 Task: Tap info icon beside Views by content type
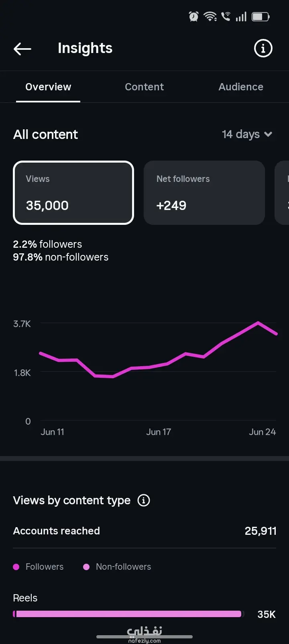coord(144,500)
